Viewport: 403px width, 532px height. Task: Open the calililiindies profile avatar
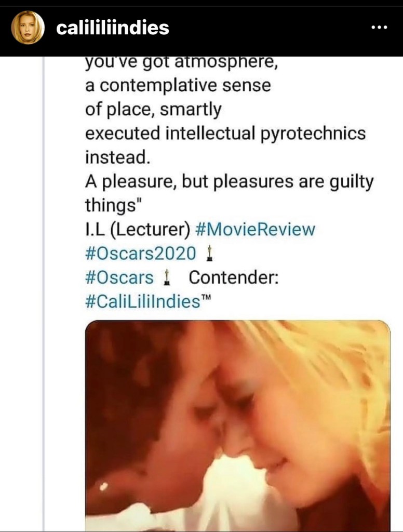click(x=29, y=28)
